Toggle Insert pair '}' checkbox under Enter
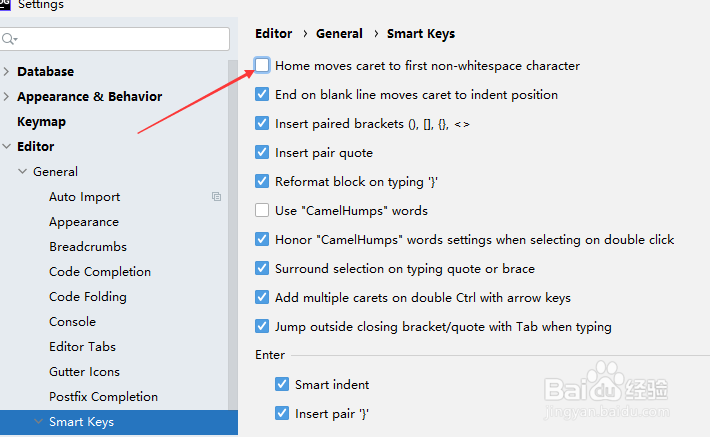 click(x=282, y=413)
